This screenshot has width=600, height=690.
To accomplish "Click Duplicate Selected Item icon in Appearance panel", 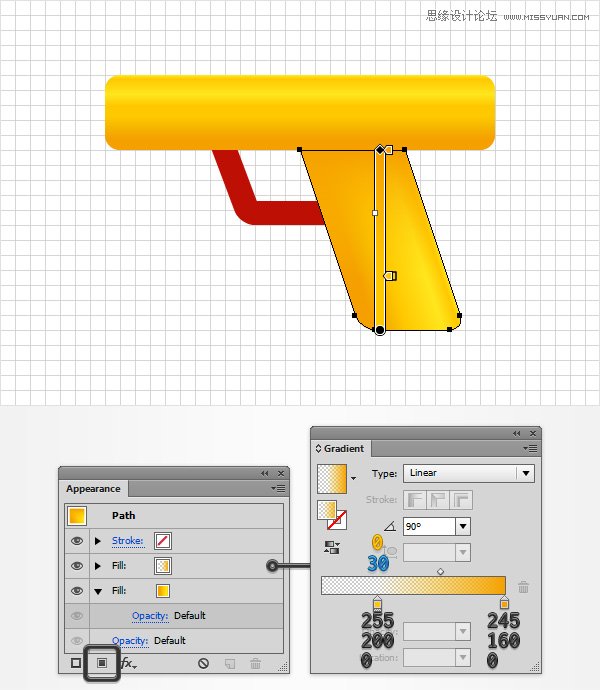I will pyautogui.click(x=230, y=664).
